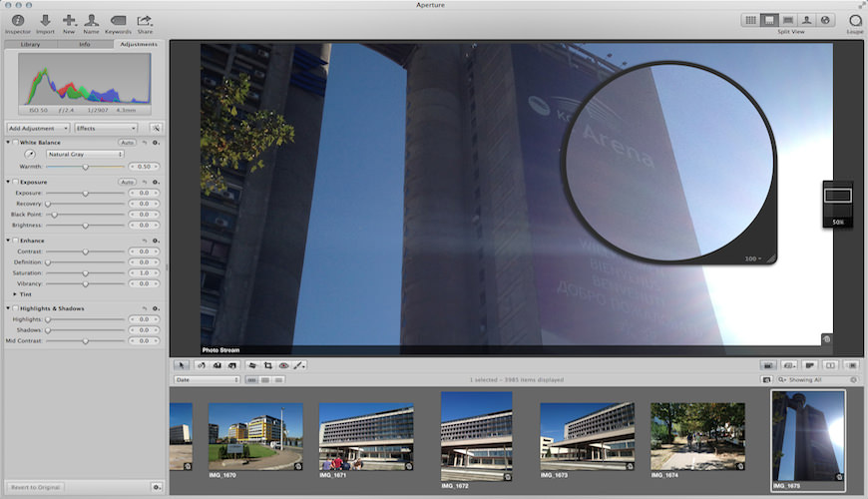Open White Balance gear action menu
This screenshot has width=868, height=499.
(156, 143)
